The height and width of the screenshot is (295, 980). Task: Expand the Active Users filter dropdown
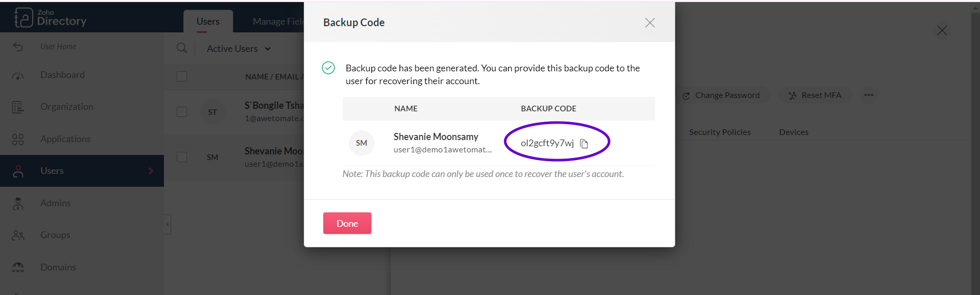239,49
